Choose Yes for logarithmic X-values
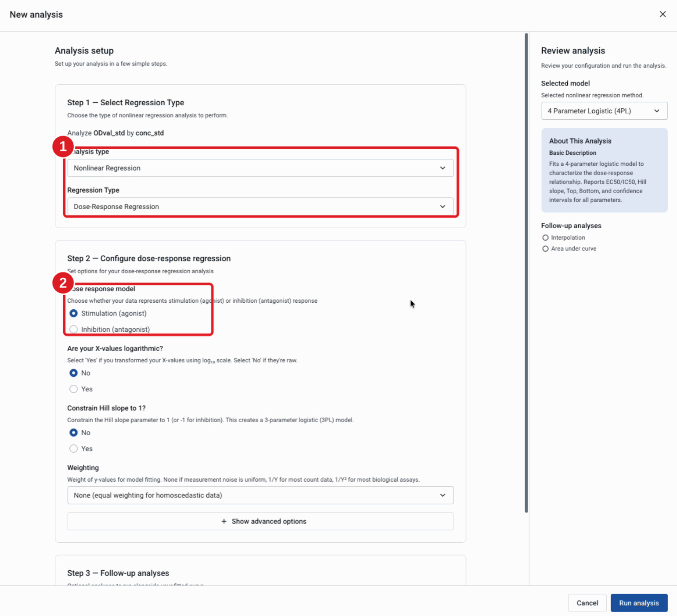Image resolution: width=677 pixels, height=616 pixels. tap(73, 389)
